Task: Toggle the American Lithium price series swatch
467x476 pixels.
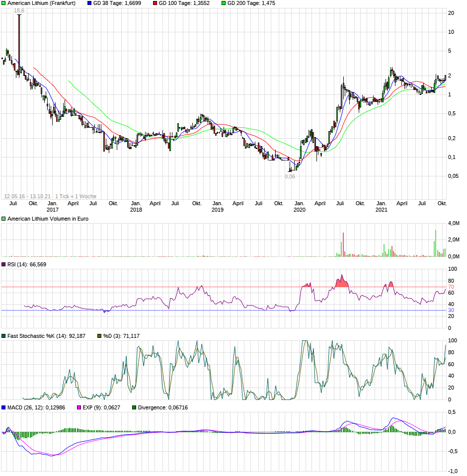Action: [3, 3]
